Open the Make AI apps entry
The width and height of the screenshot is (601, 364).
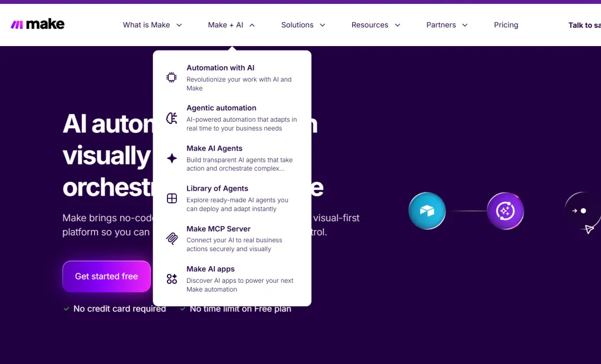(x=232, y=279)
